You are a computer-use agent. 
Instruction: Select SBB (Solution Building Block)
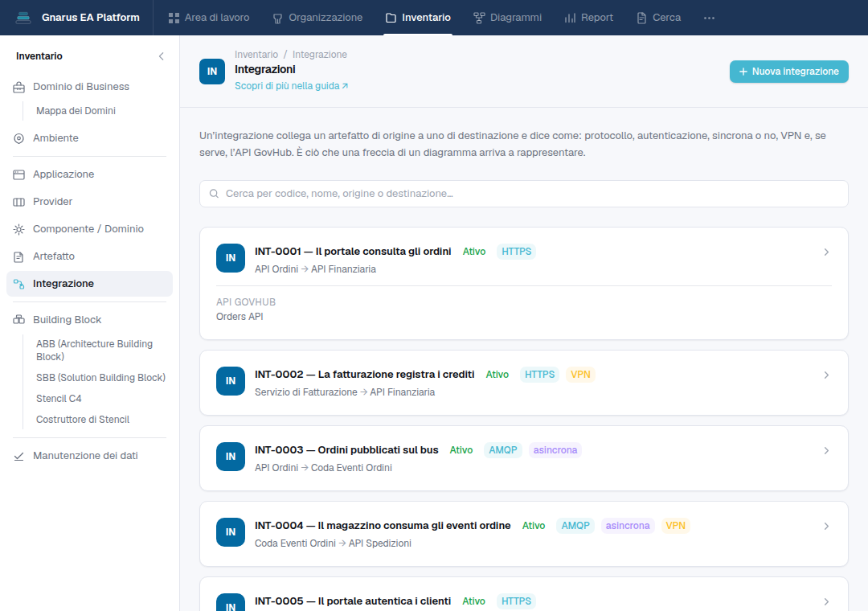point(100,378)
